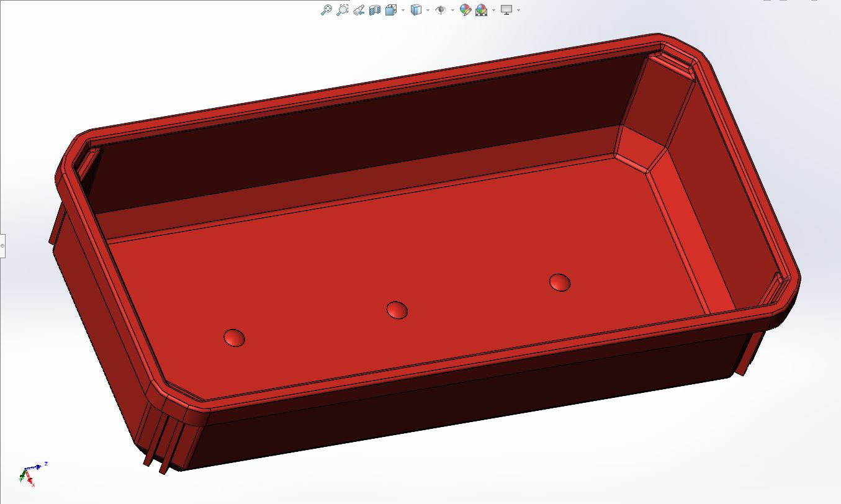Expand the View Orientation dropdown arrow

click(403, 10)
